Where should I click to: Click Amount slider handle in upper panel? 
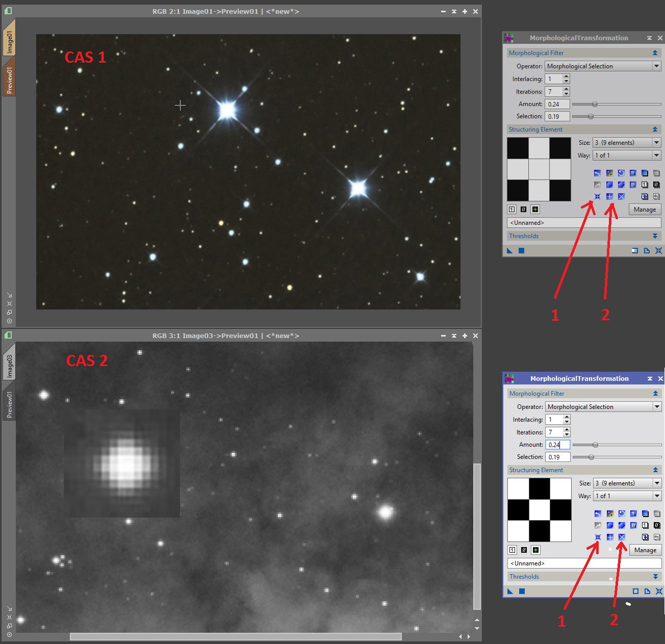coord(595,104)
